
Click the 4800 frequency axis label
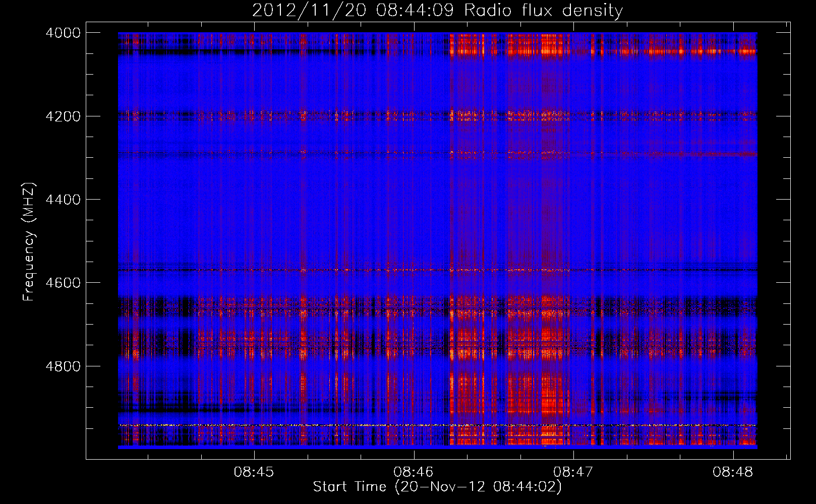click(x=63, y=366)
